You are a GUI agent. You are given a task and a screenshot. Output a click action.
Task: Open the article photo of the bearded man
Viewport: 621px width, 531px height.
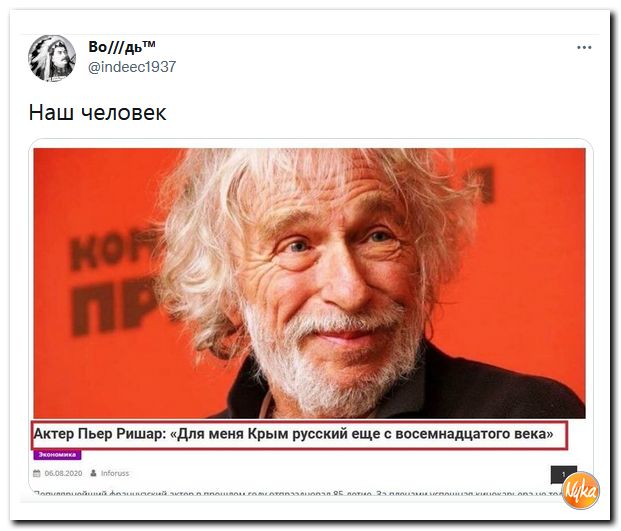coord(309,283)
